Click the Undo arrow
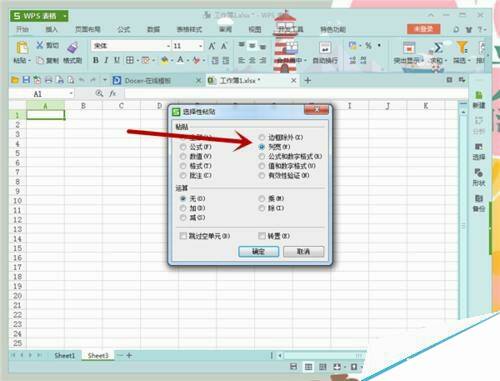 (82, 80)
